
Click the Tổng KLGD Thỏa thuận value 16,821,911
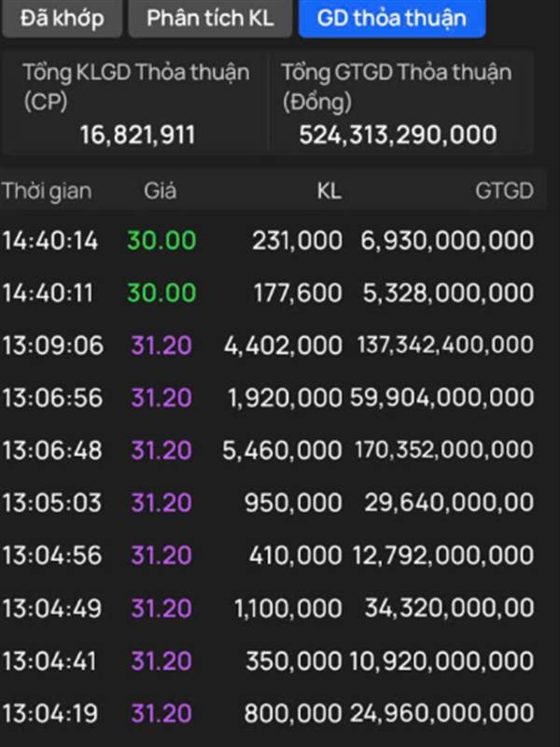click(x=137, y=134)
